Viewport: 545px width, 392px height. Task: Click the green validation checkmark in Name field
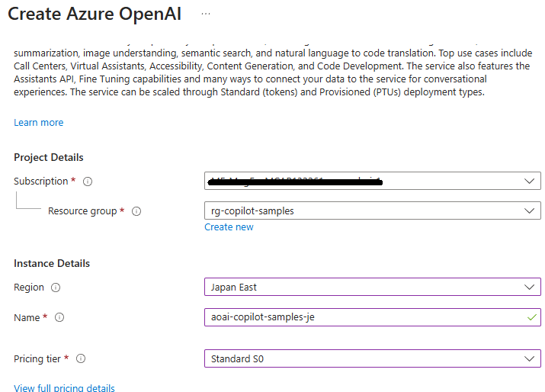531,317
